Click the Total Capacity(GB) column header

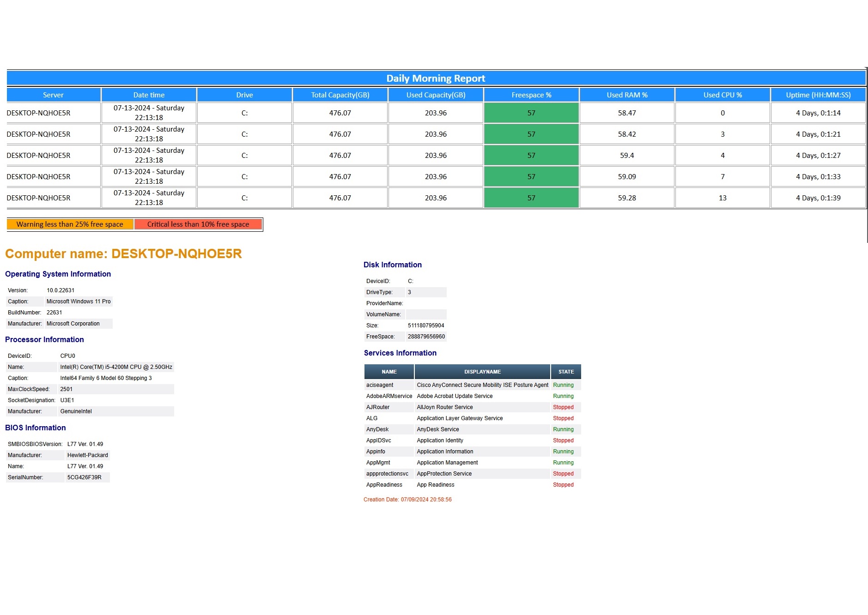pos(340,95)
